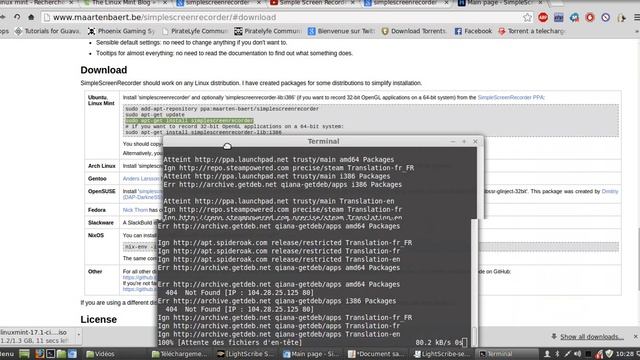640x360 pixels.
Task: Open the volume tray icon
Action: [x=578, y=354]
